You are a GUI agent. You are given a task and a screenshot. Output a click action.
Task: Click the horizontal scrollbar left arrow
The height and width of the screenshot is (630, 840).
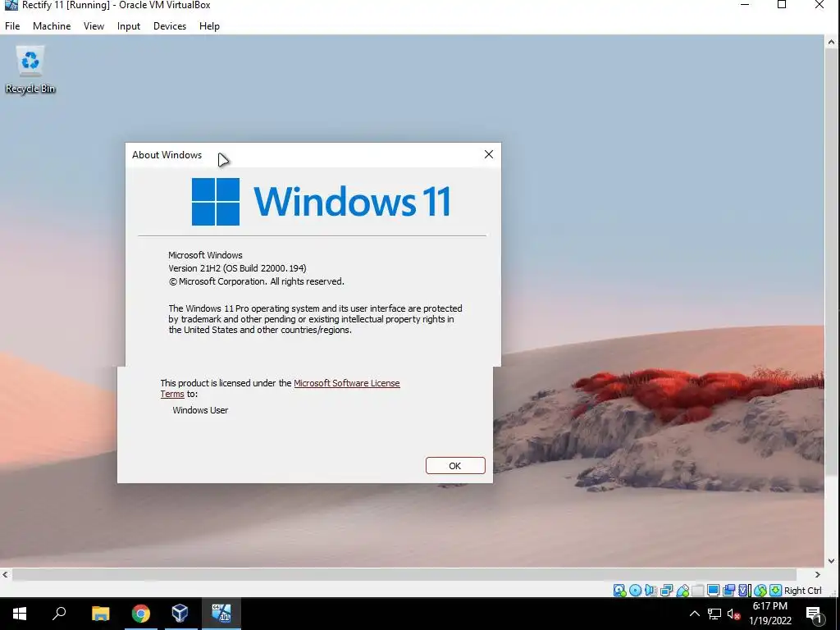pos(6,574)
